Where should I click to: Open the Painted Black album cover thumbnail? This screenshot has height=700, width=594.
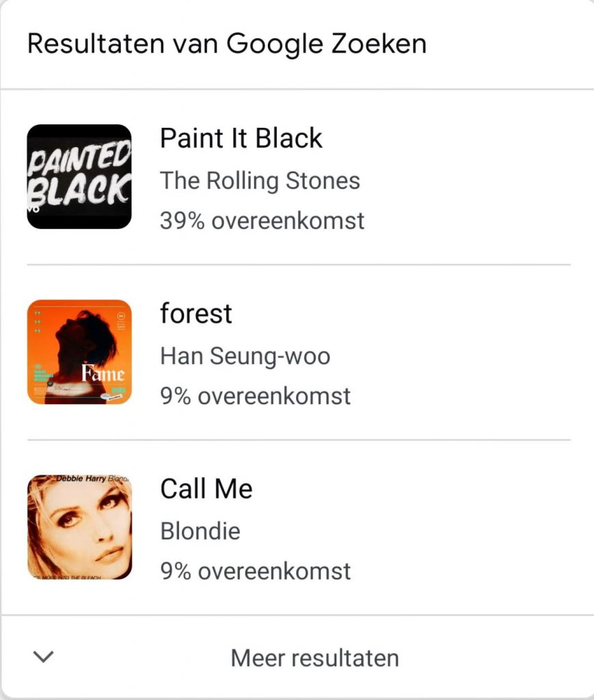(79, 177)
